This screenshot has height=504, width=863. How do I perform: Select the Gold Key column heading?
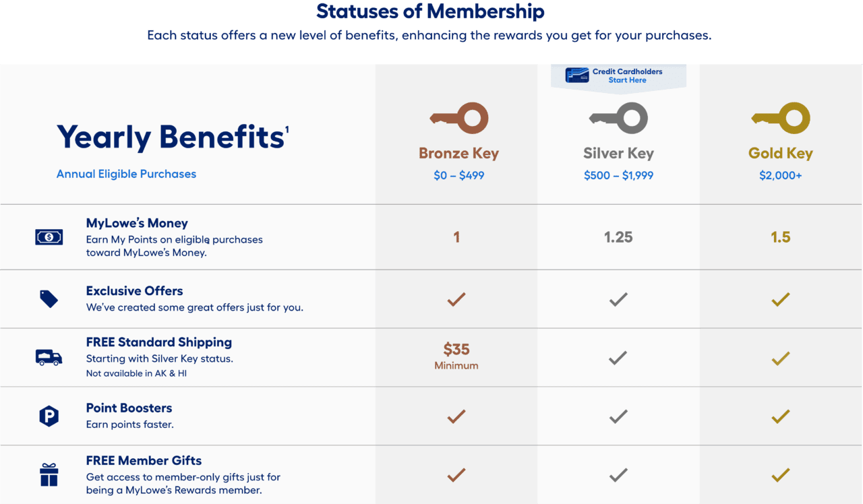pos(780,154)
